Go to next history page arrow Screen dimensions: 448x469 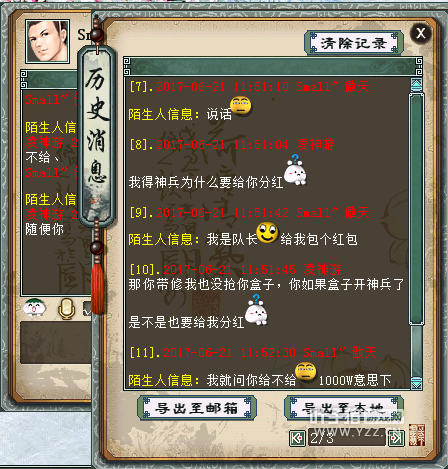396,438
